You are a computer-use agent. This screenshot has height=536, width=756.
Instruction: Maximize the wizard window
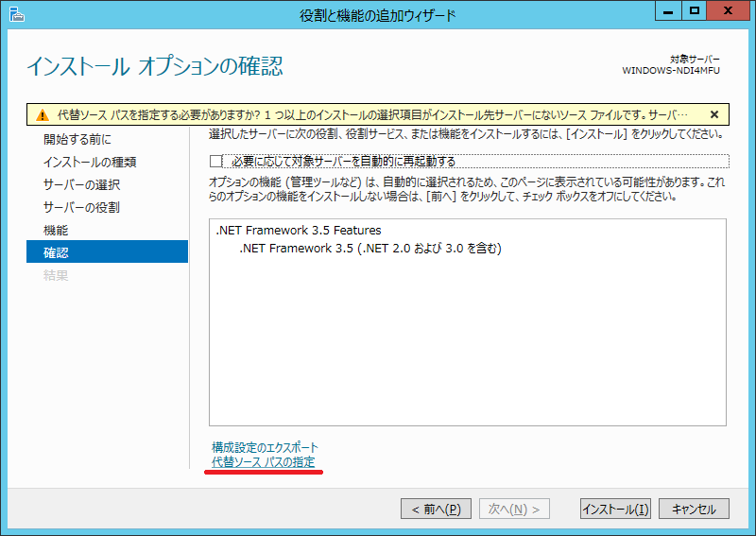click(694, 12)
